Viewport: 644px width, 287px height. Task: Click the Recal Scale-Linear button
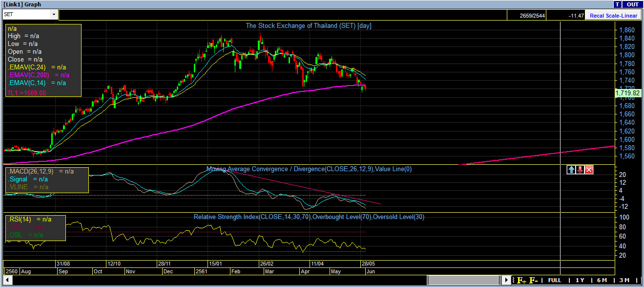(613, 16)
